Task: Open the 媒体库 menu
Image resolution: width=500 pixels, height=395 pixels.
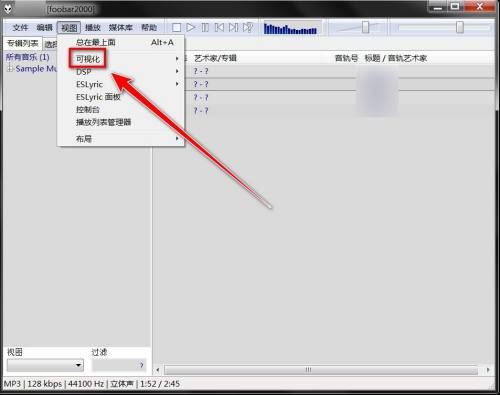Action: (121, 28)
